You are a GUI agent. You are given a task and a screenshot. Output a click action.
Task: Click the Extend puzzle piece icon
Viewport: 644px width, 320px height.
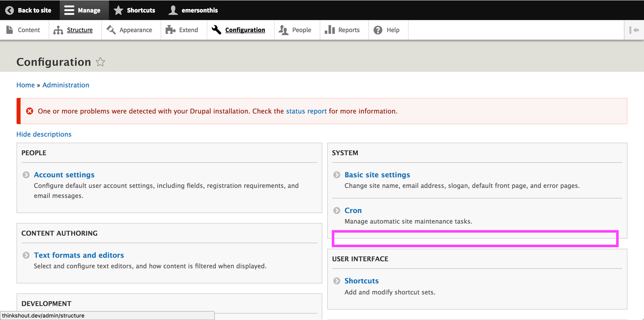click(x=171, y=30)
